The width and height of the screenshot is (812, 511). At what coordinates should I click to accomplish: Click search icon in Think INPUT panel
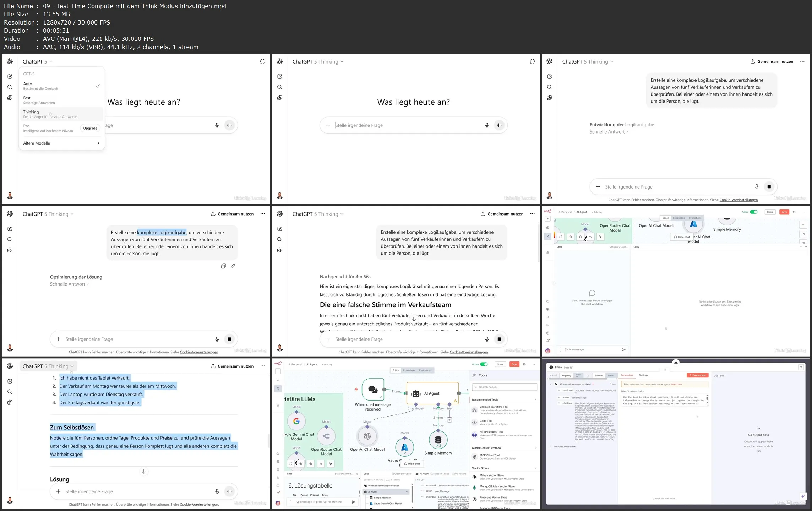click(588, 376)
